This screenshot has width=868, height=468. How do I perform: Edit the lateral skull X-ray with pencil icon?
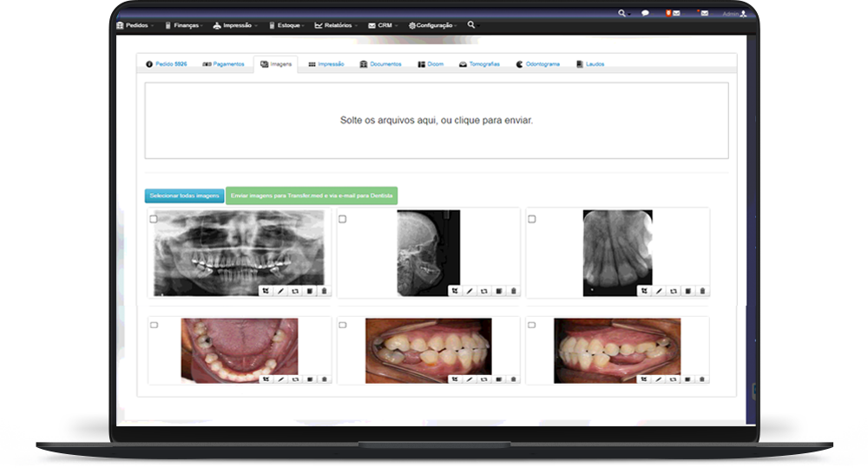coord(470,291)
